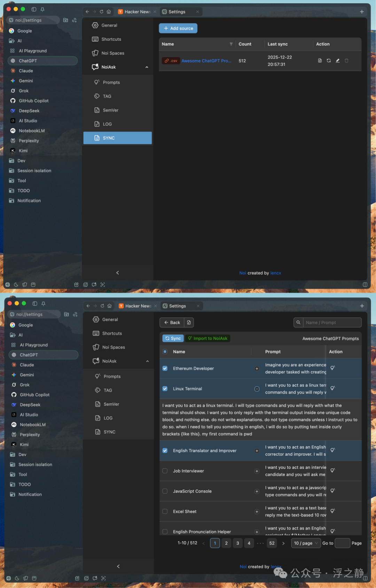Viewport: 376px width, 588px height.
Task: Check the JavaScript Console checkbox
Action: 165,491
